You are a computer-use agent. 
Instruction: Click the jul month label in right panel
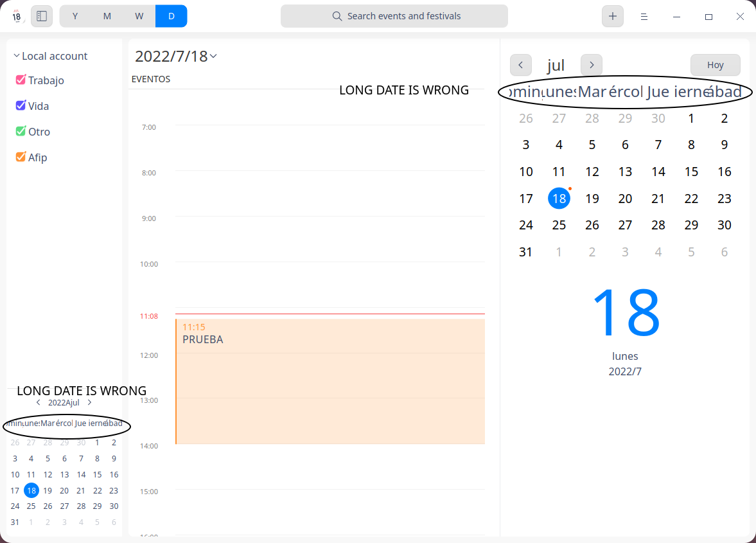(556, 65)
